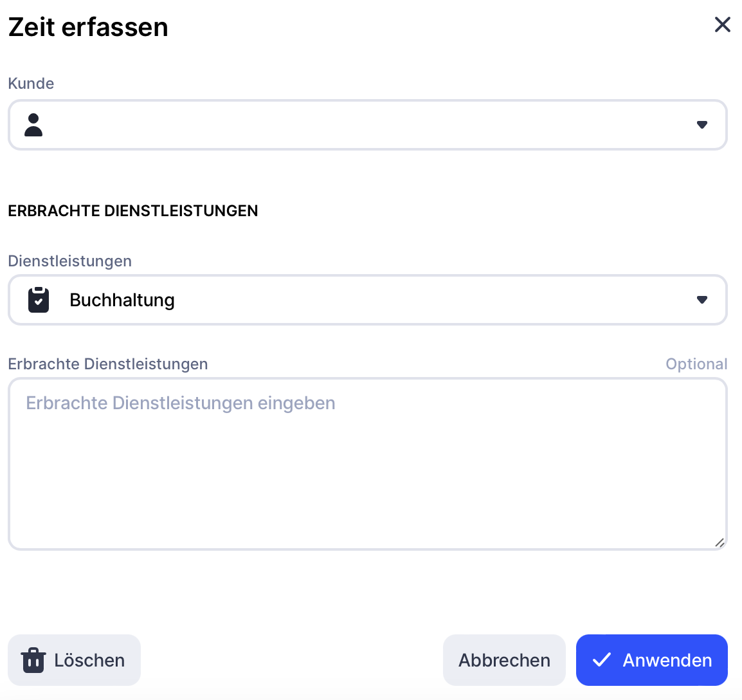742x700 pixels.
Task: Click the Zeit erfassen dialog title
Action: (88, 27)
